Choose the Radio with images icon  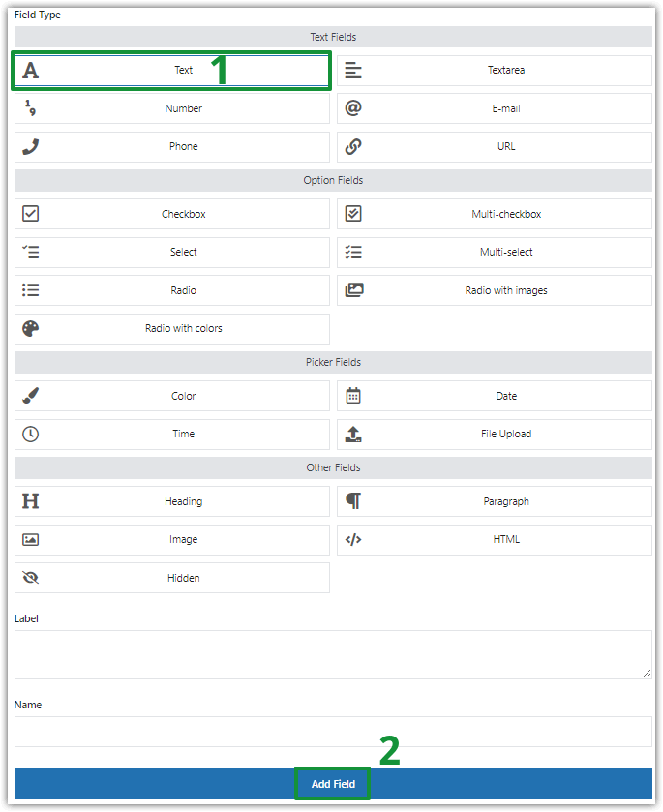(354, 290)
